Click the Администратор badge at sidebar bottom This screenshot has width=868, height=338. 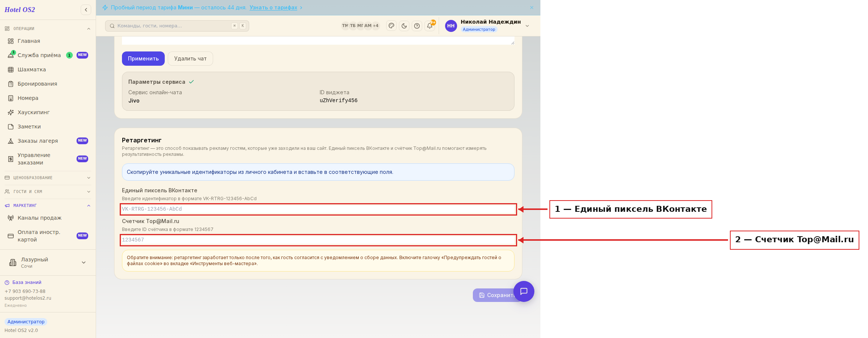(x=26, y=322)
